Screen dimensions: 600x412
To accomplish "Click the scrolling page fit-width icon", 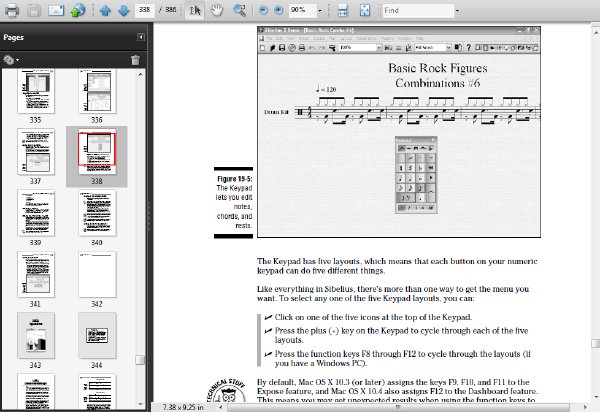I will point(342,10).
